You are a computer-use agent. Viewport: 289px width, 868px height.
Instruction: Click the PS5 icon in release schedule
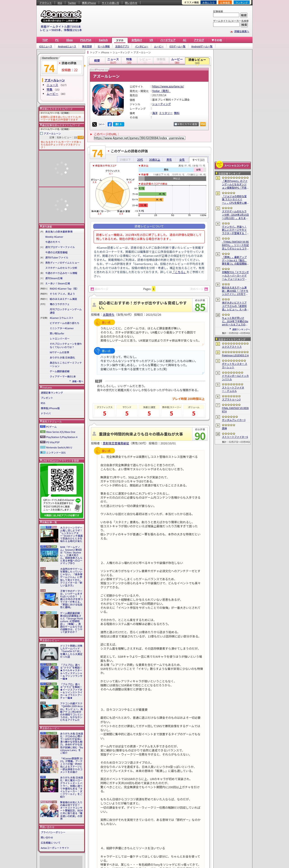[43, 437]
